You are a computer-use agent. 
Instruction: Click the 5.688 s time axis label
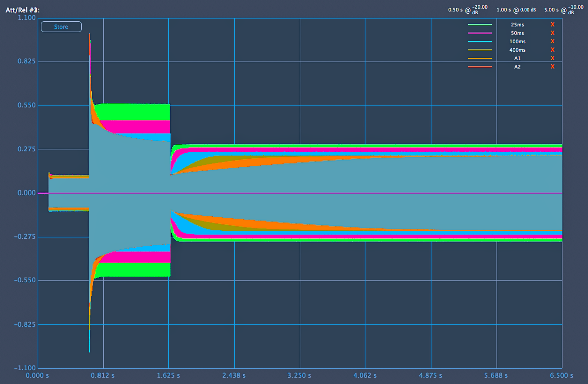coord(496,376)
